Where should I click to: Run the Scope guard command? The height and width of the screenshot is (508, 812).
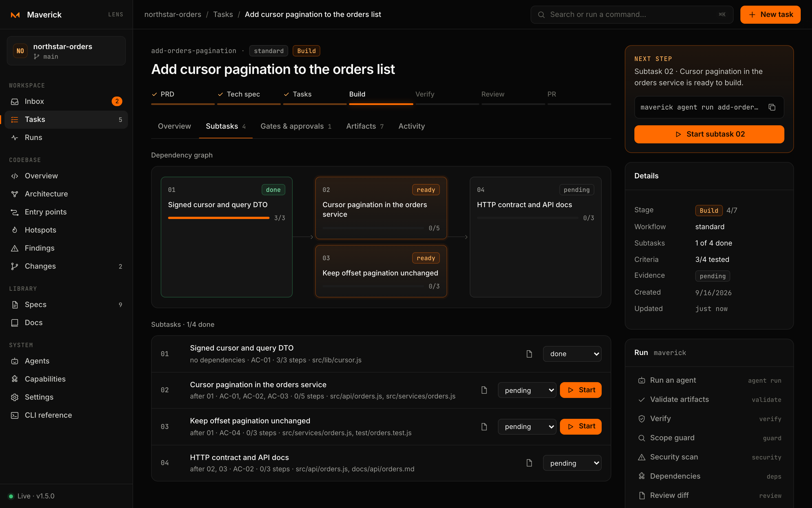coord(709,438)
